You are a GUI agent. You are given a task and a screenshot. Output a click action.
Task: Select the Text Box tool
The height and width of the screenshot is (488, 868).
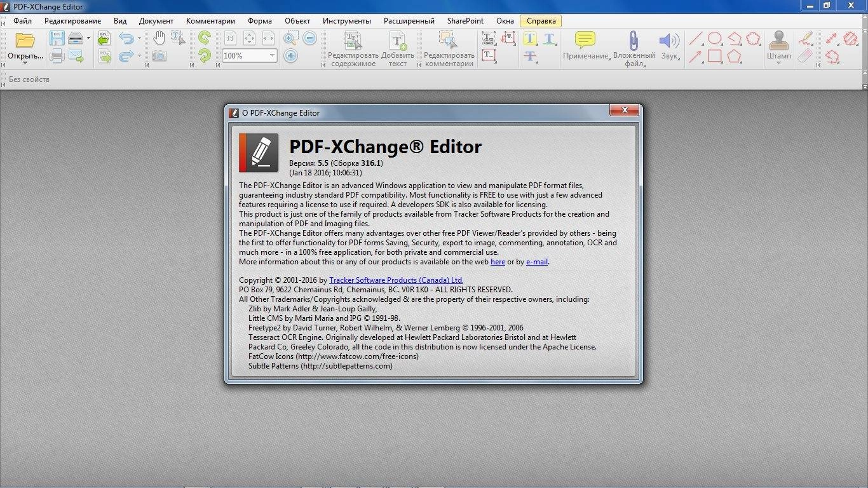click(x=489, y=57)
